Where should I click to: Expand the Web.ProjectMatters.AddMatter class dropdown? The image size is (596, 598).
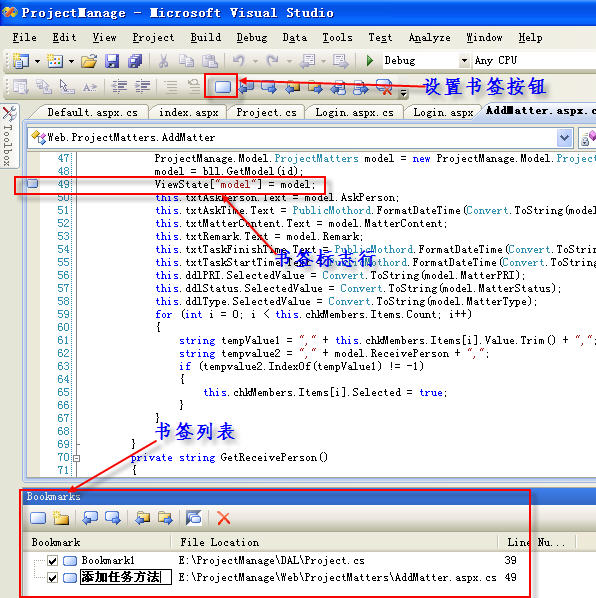[x=564, y=138]
